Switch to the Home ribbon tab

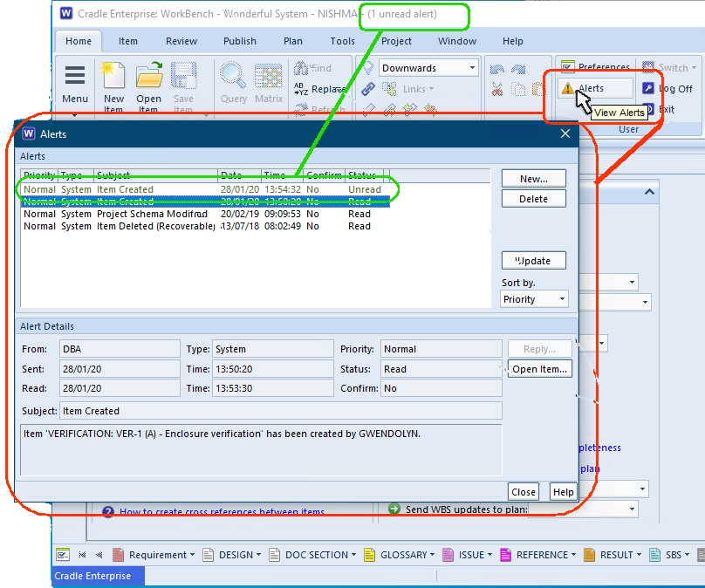[x=79, y=41]
